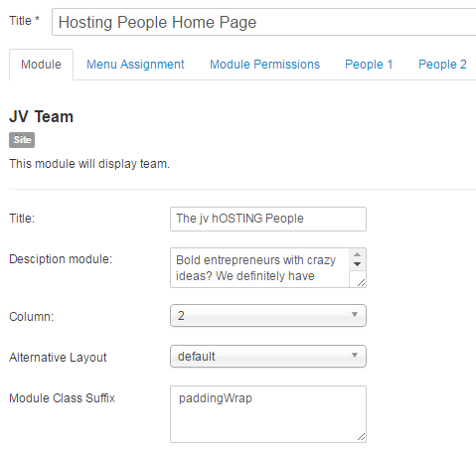Click the resize grip of Module Class Suffix box

coord(361,437)
